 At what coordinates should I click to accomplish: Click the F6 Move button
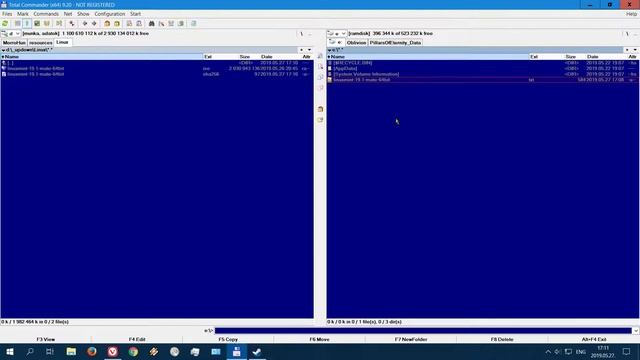tap(320, 339)
